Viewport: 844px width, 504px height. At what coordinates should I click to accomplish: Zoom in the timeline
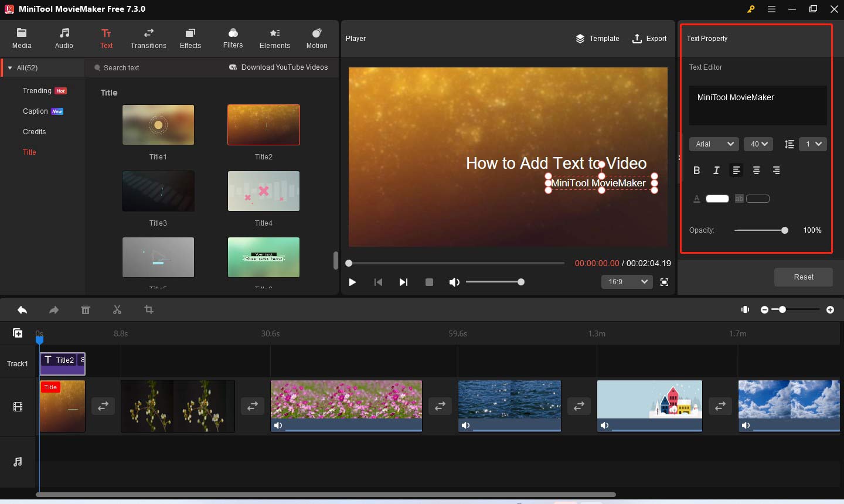830,309
